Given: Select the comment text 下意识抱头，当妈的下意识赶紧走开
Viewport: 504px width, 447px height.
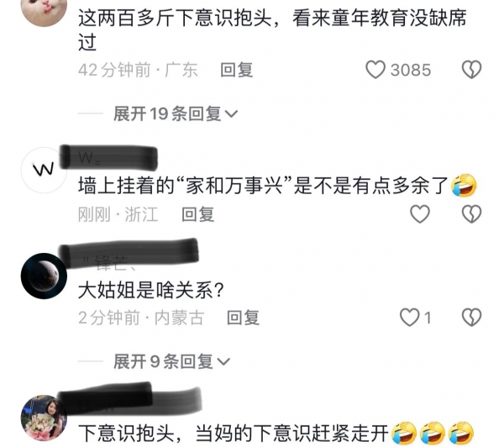Looking at the screenshot, I should coord(233,434).
